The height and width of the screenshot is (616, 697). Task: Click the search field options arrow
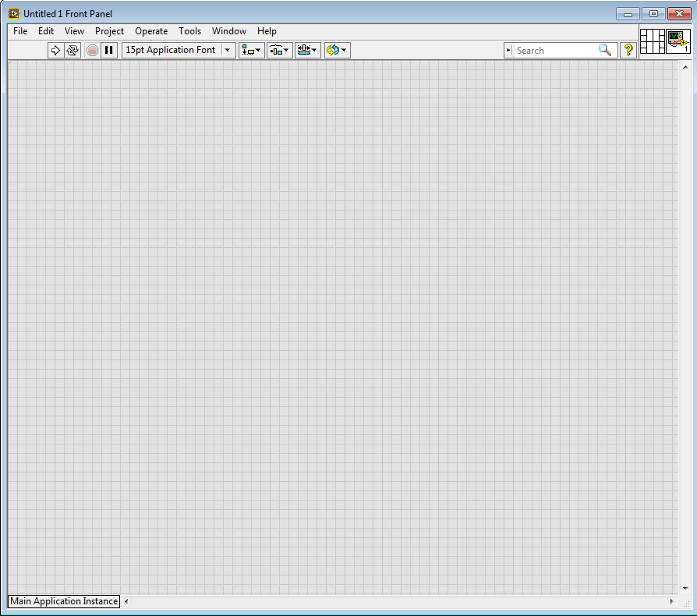point(509,50)
